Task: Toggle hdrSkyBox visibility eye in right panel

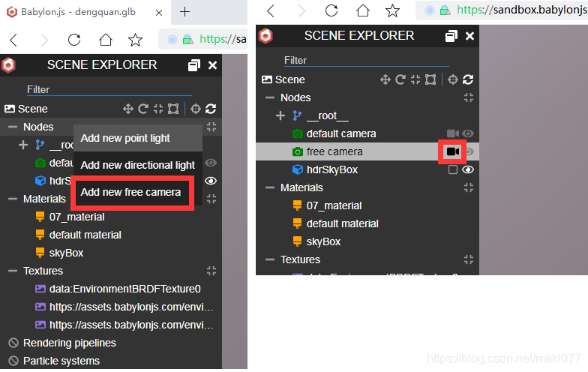Action: point(468,169)
